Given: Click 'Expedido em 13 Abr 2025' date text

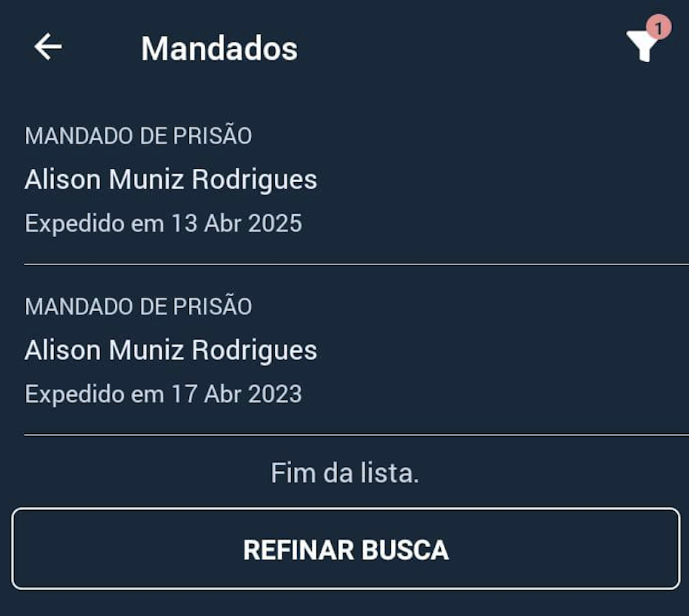Looking at the screenshot, I should (164, 224).
